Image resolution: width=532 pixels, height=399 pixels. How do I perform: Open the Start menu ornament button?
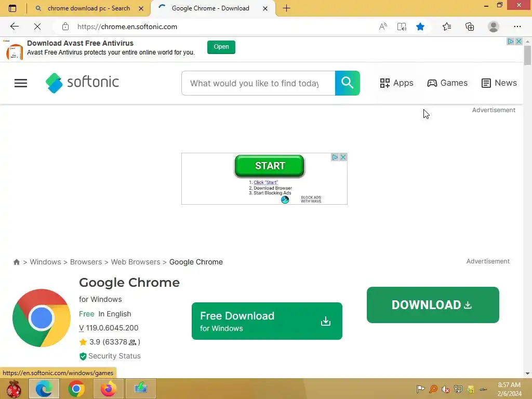coord(14,389)
